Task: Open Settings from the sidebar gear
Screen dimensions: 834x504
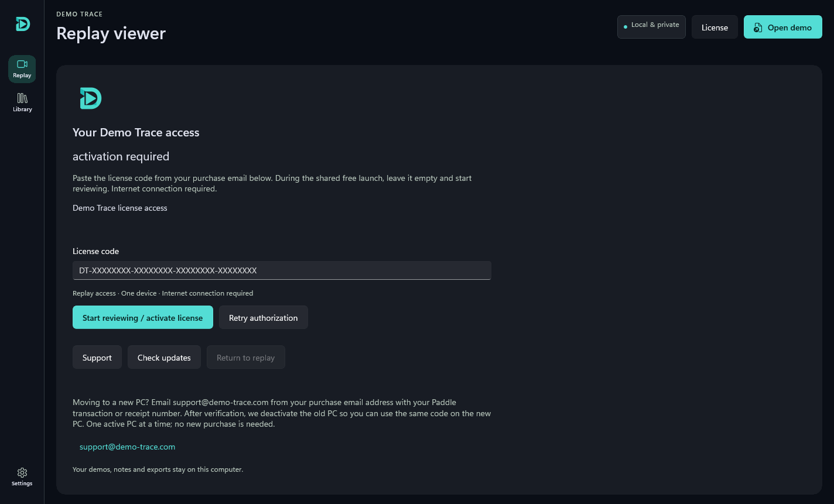Action: 22,477
